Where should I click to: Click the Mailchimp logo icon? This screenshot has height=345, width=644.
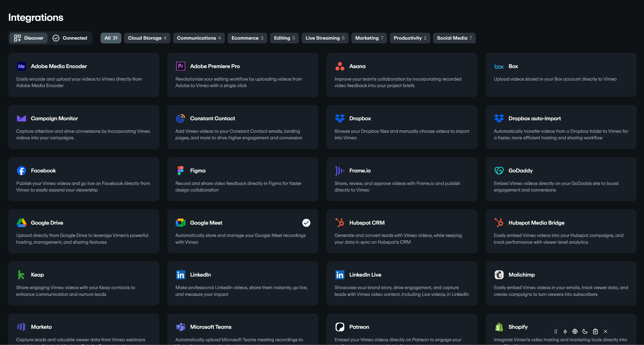coord(499,275)
